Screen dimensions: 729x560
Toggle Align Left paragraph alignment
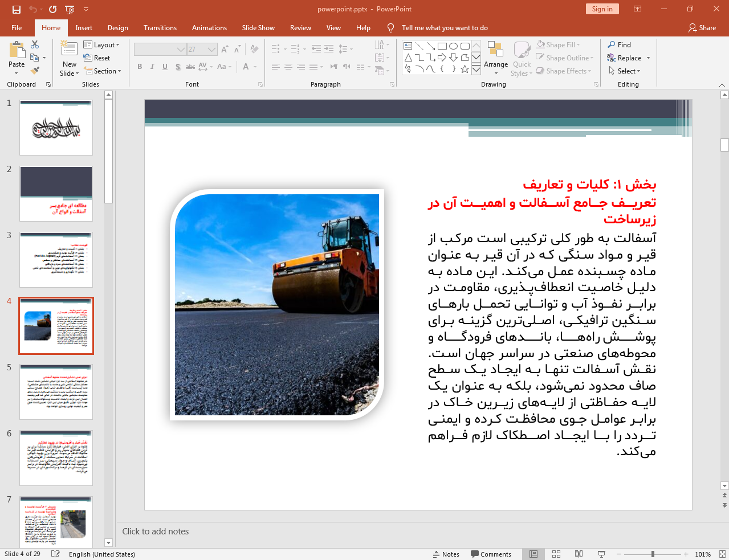click(275, 67)
